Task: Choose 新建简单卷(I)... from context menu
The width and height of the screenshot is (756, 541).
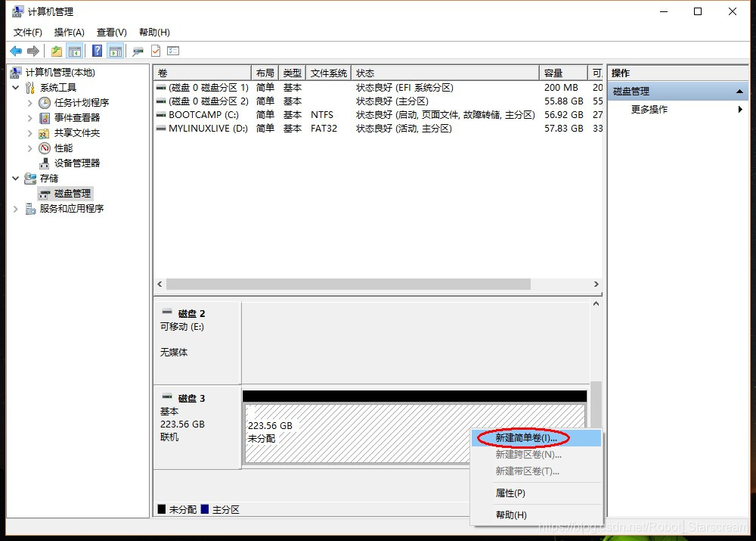Action: [x=536, y=438]
